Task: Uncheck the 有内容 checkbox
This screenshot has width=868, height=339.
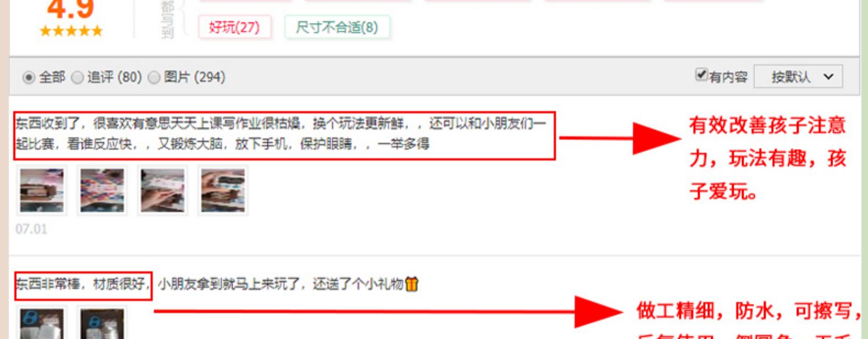Action: (702, 75)
